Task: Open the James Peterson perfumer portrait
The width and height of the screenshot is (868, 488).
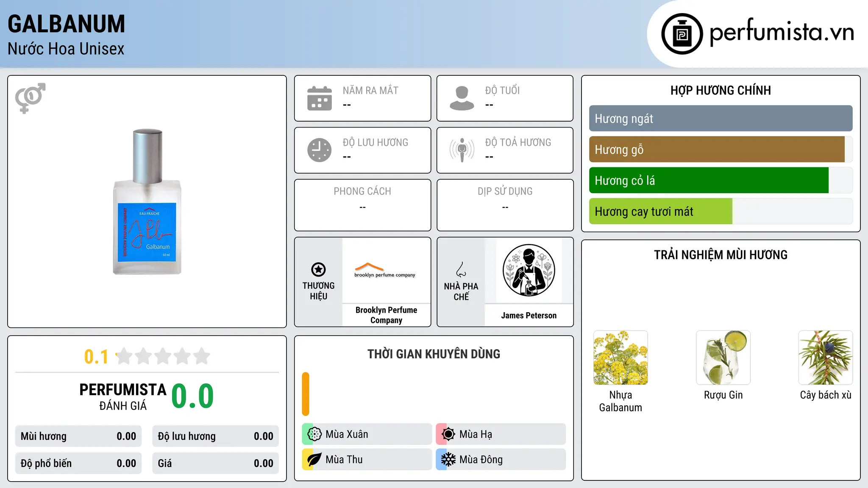Action: point(529,270)
